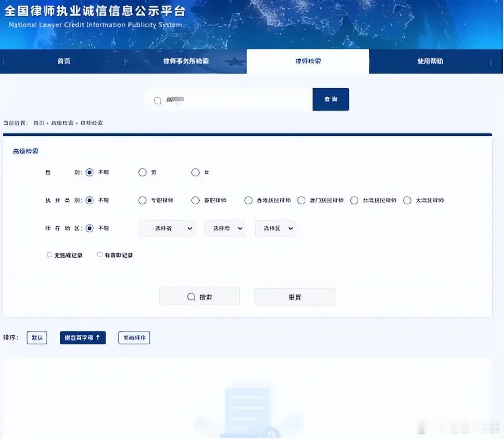Click the upward arrow on 拼音首字母 sort
The height and width of the screenshot is (439, 504).
[x=98, y=337]
